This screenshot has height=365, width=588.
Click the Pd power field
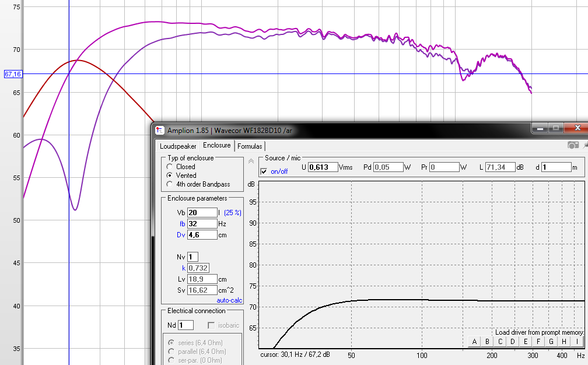pos(388,167)
